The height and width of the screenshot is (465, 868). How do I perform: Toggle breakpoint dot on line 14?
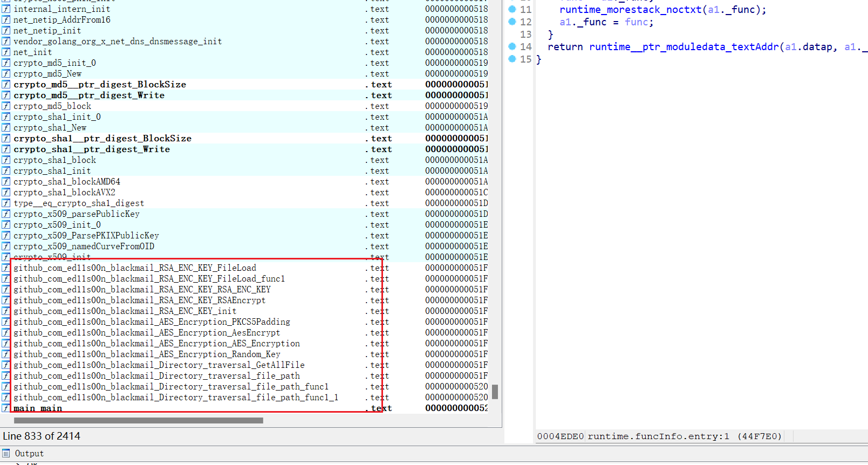coord(512,46)
